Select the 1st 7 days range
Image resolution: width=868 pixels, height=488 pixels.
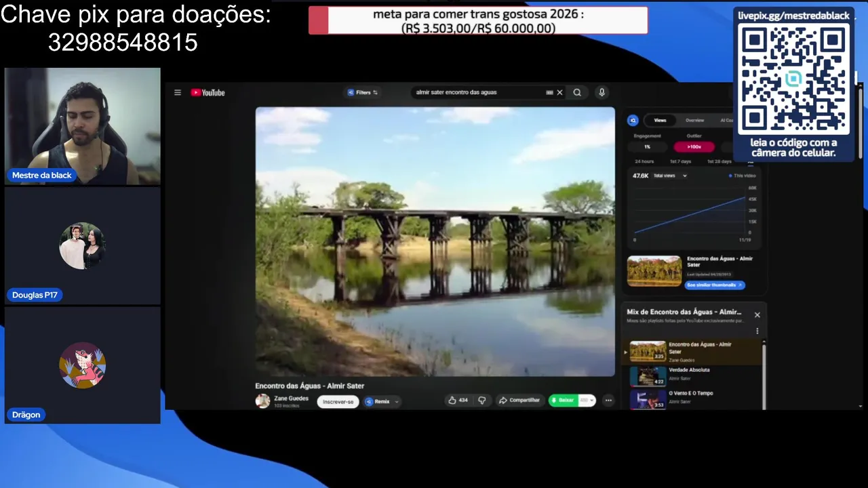coord(681,162)
